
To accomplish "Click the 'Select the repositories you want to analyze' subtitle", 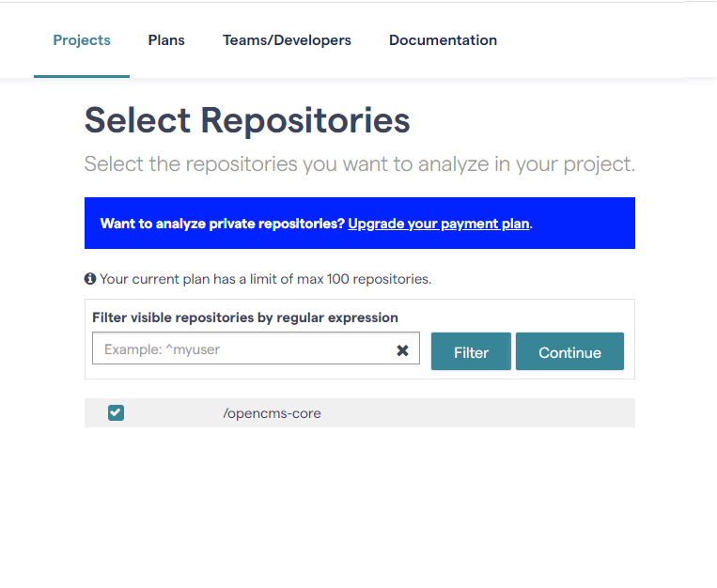I will pos(360,164).
